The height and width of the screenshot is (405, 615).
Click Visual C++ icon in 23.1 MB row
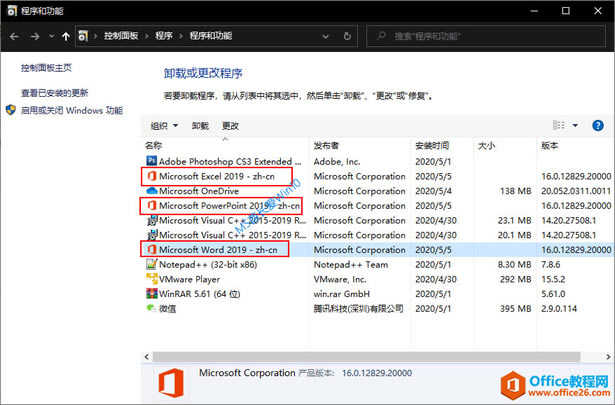(x=152, y=220)
